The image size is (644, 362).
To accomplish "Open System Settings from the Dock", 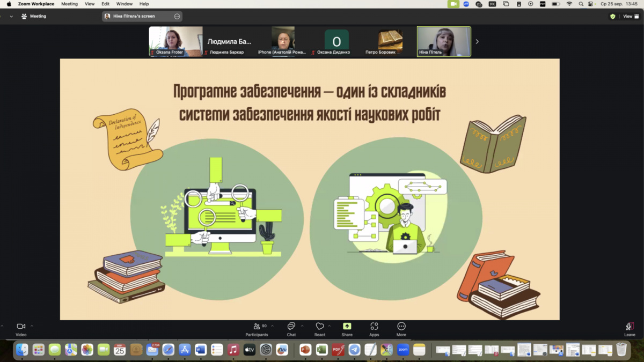I will (x=266, y=350).
